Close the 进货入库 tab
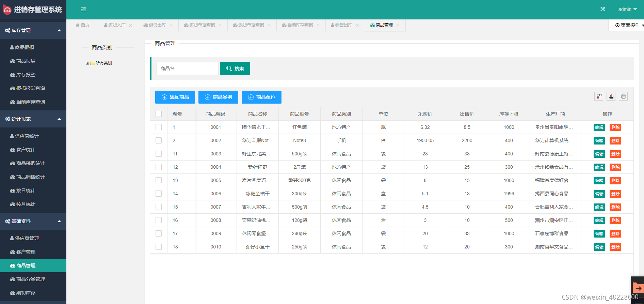 (130, 25)
